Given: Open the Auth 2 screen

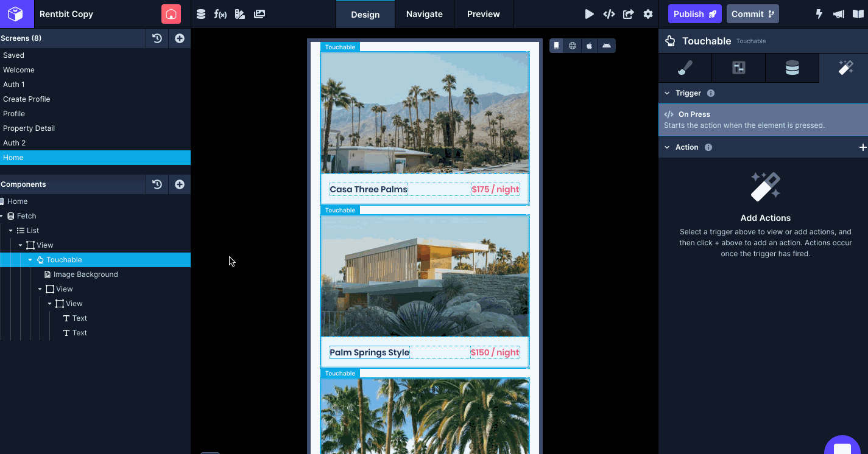Looking at the screenshot, I should [95, 143].
